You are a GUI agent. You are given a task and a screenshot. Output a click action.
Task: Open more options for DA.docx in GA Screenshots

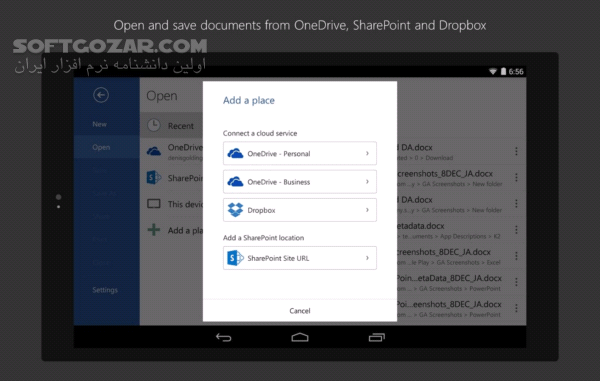coord(516,204)
